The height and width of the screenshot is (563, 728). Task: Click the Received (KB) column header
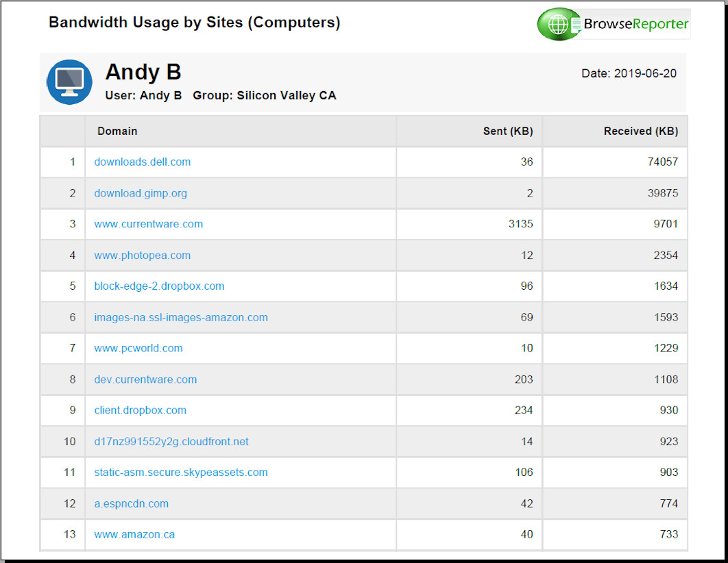point(640,131)
